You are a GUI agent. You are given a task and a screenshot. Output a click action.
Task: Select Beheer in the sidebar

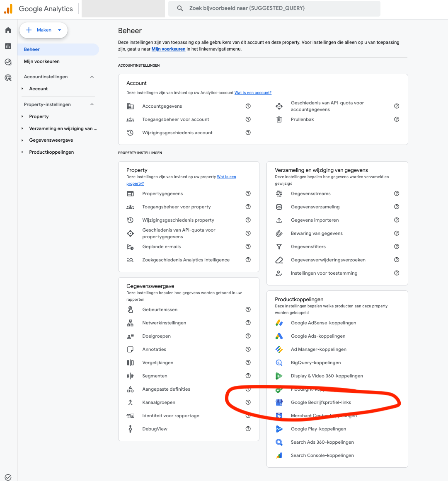[58, 49]
